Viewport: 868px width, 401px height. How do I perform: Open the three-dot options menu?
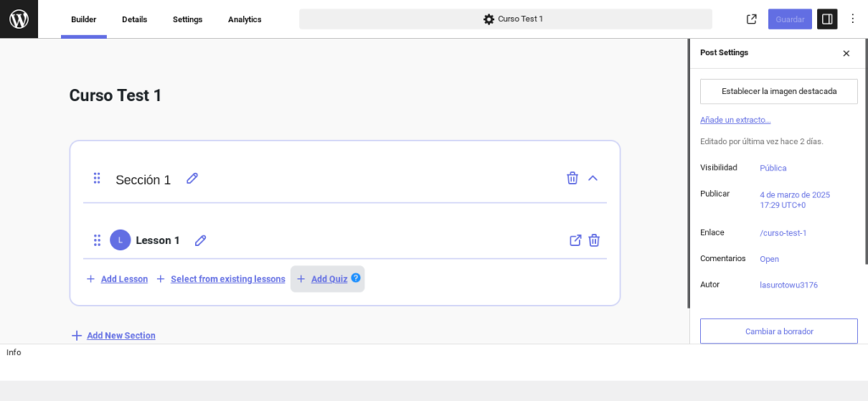point(853,19)
